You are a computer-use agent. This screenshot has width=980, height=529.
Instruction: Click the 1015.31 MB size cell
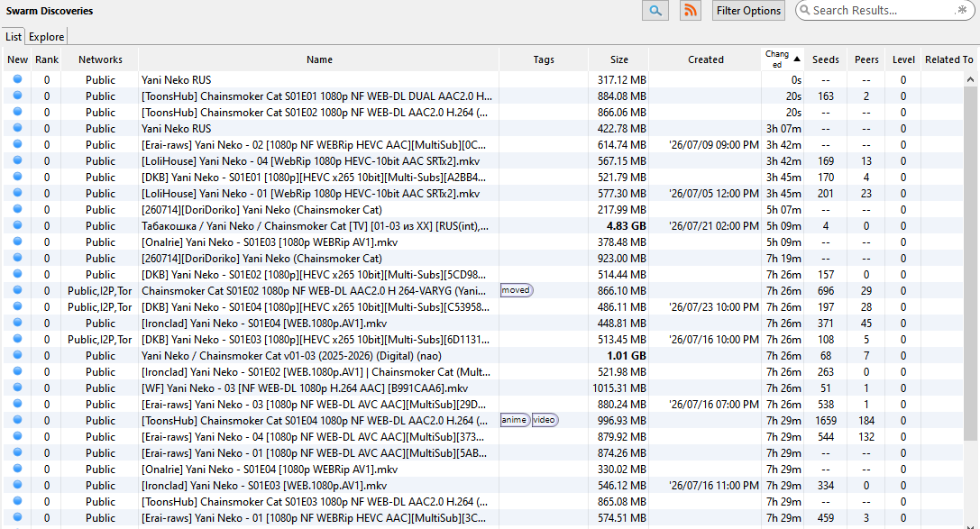click(618, 388)
